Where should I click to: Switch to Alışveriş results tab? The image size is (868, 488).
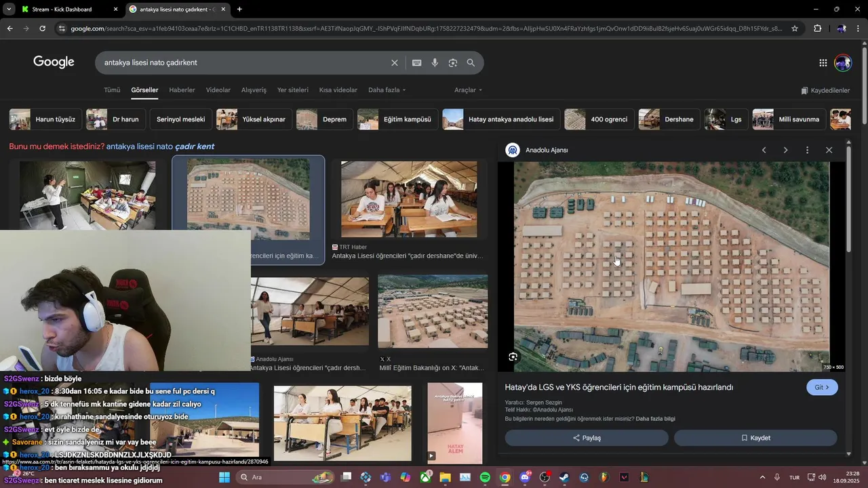[x=254, y=90]
